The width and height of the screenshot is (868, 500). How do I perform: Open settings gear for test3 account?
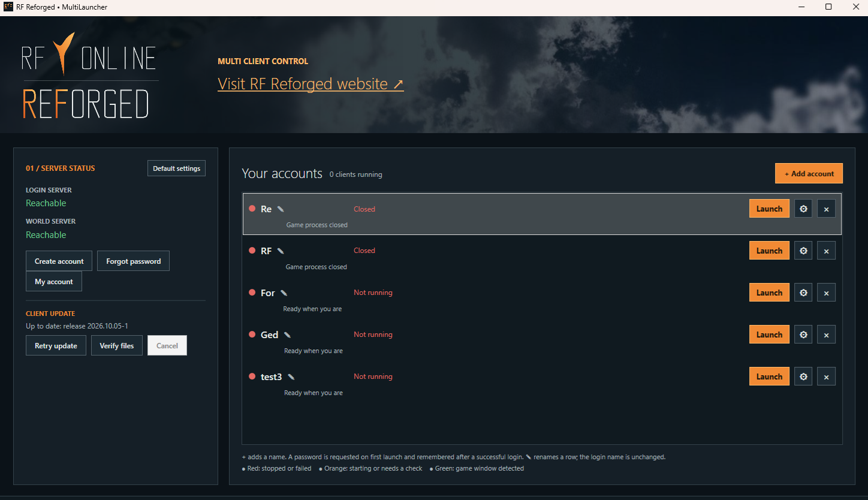(x=803, y=376)
